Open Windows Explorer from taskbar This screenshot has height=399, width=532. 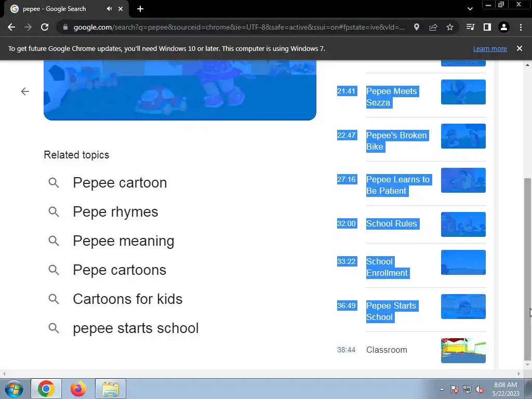point(111,389)
